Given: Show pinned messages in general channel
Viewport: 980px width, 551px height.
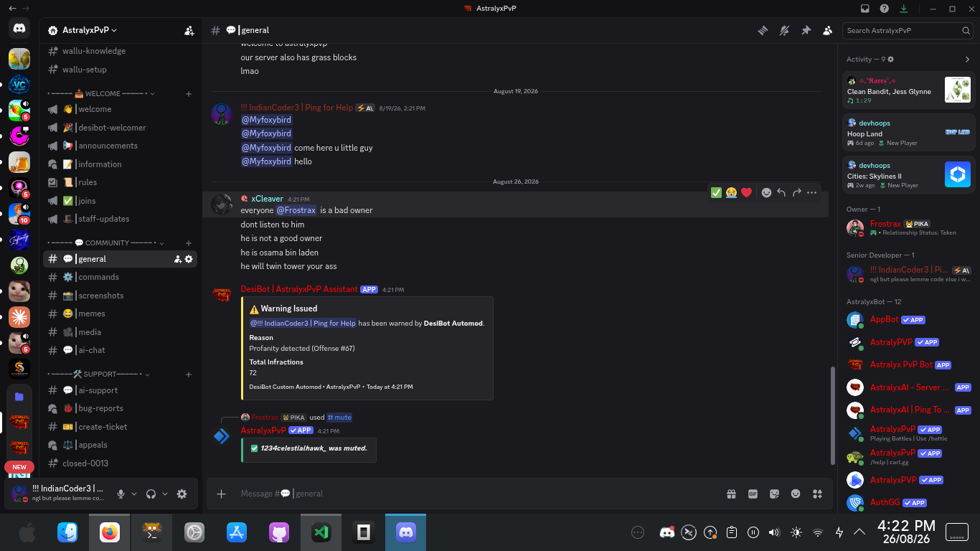Looking at the screenshot, I should click(806, 31).
